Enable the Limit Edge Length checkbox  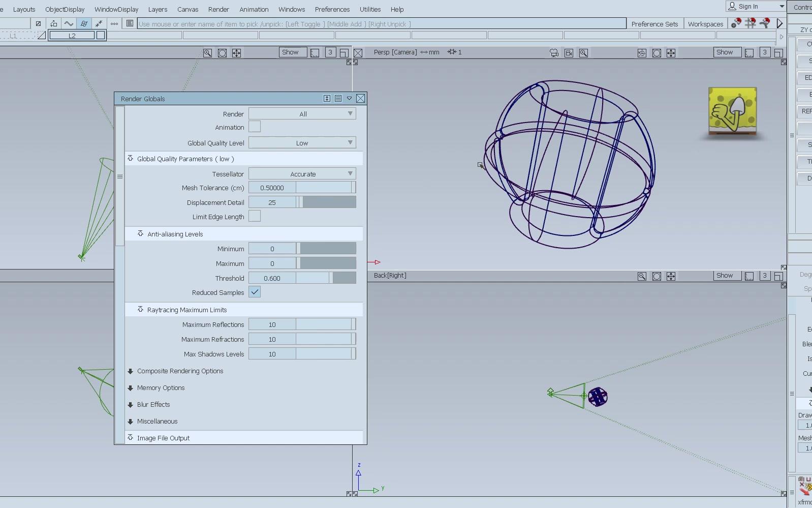255,217
